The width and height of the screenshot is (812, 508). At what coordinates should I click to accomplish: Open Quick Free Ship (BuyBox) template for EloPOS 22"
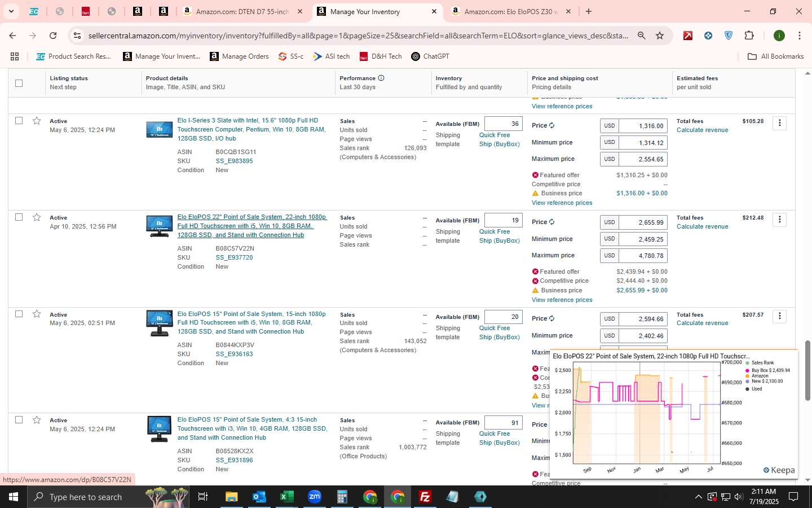coord(499,236)
